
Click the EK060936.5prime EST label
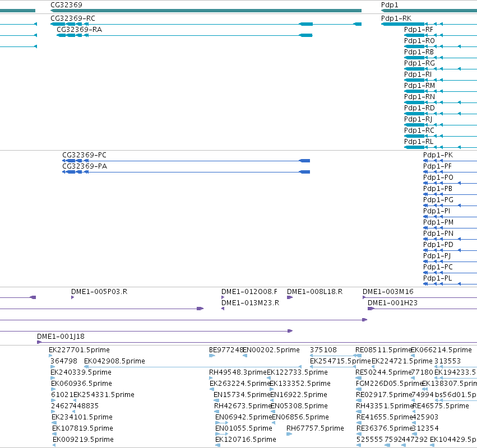(x=81, y=384)
